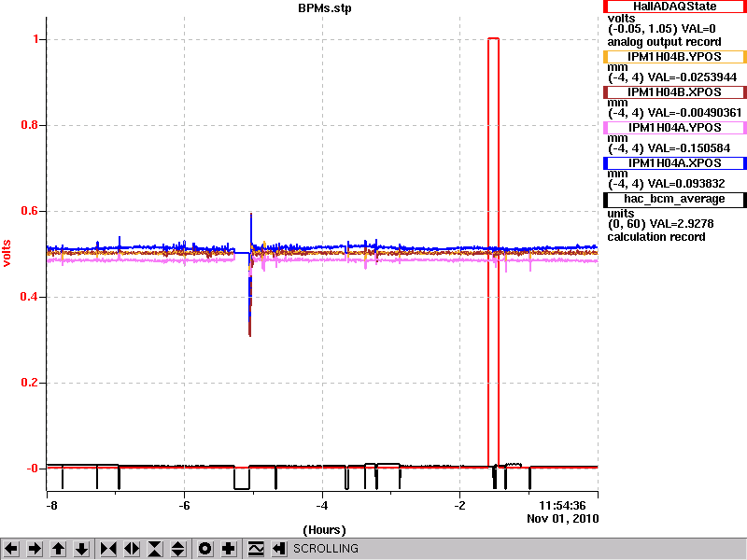Click the vertical hourglass Y-axis zoom button
Screen dimensions: 747x560
[x=155, y=549]
